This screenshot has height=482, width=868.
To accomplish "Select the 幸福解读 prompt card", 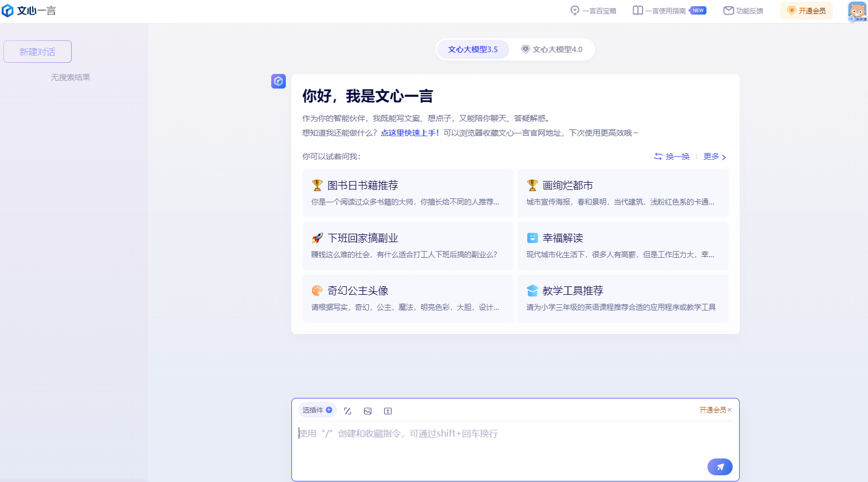I will (623, 245).
